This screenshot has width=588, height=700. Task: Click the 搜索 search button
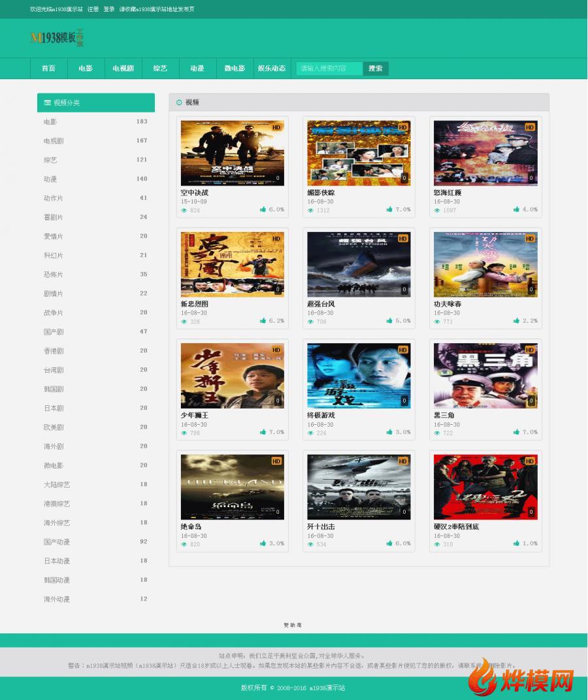click(376, 69)
